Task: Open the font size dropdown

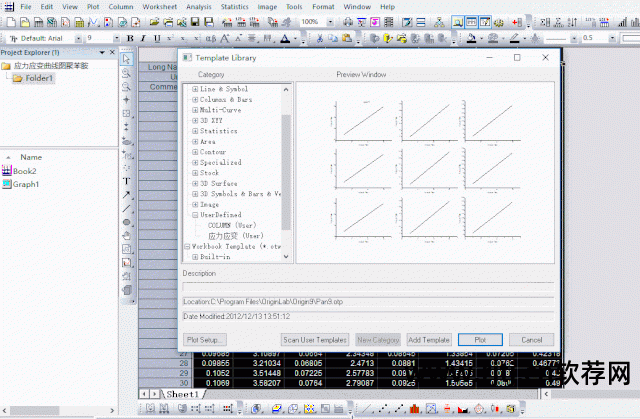Action: 116,38
